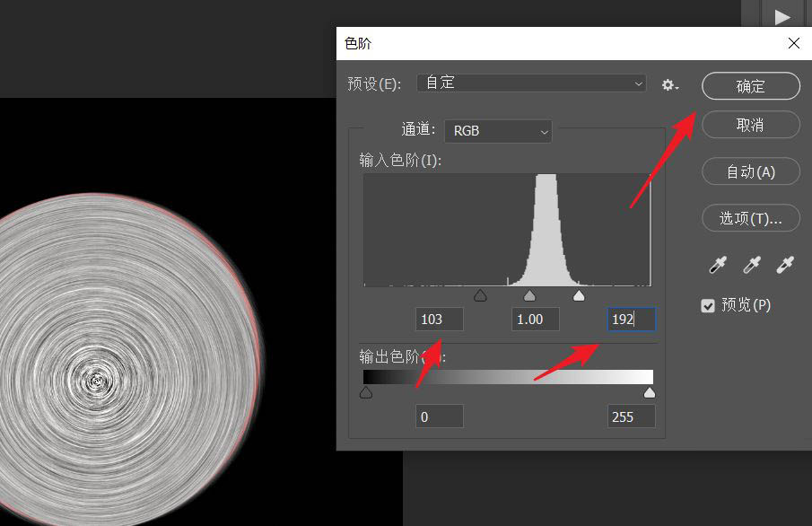Click the 确定 button
Screen dimensions: 812x526
[x=751, y=86]
